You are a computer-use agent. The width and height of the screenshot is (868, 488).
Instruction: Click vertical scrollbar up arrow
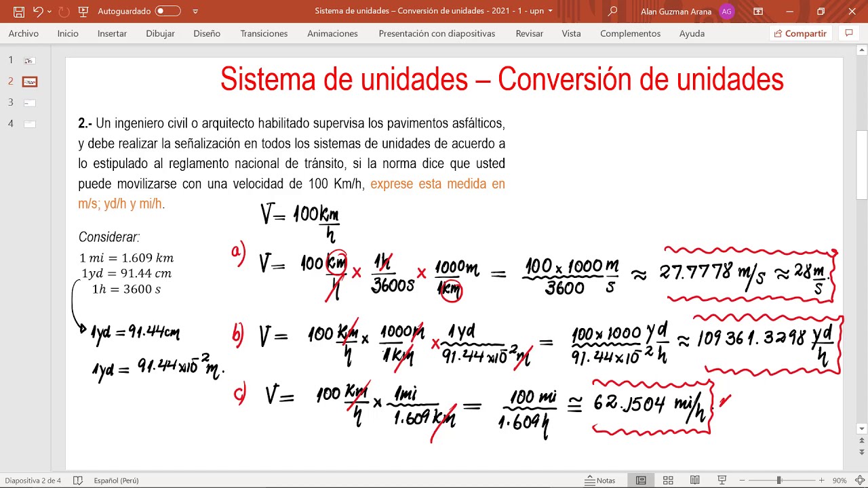862,50
